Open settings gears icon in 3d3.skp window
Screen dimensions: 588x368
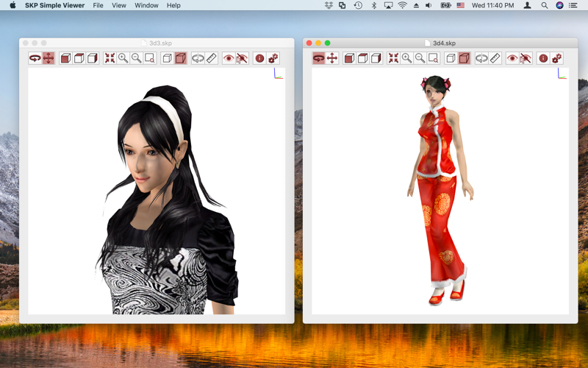(273, 58)
